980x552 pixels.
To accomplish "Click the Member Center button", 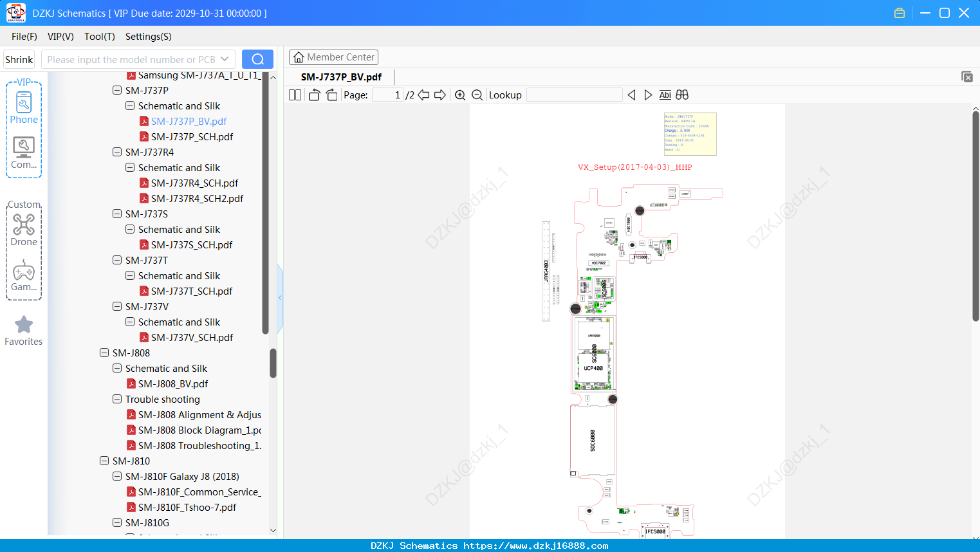I will click(x=333, y=57).
